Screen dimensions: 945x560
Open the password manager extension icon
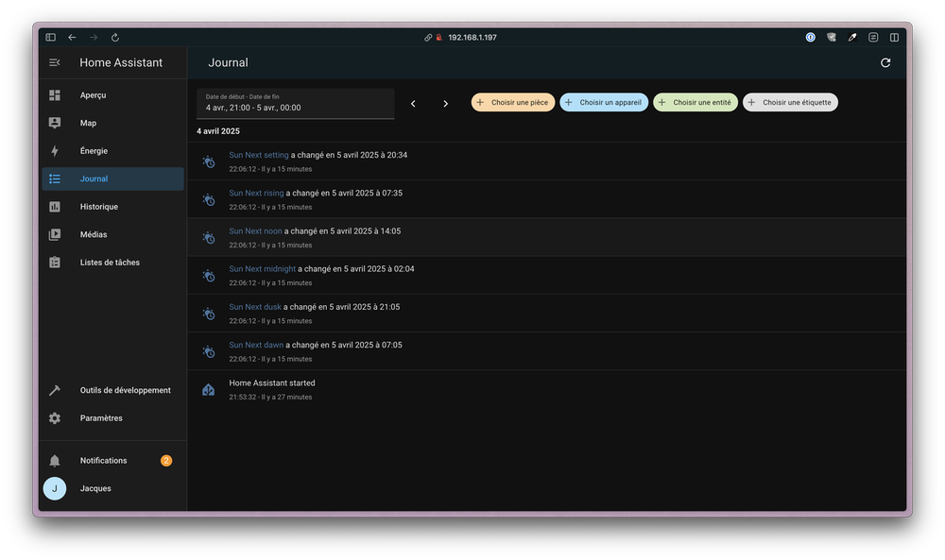[x=811, y=38]
